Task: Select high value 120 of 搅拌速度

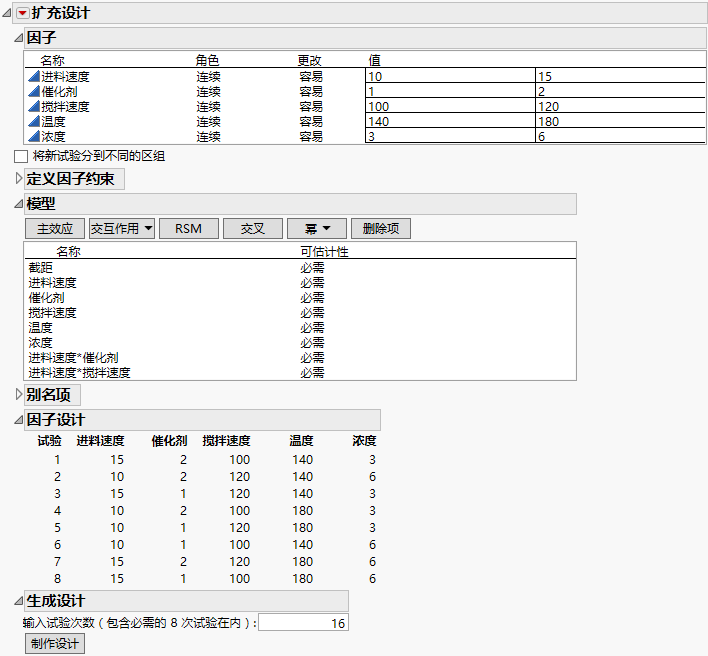Action: point(621,106)
